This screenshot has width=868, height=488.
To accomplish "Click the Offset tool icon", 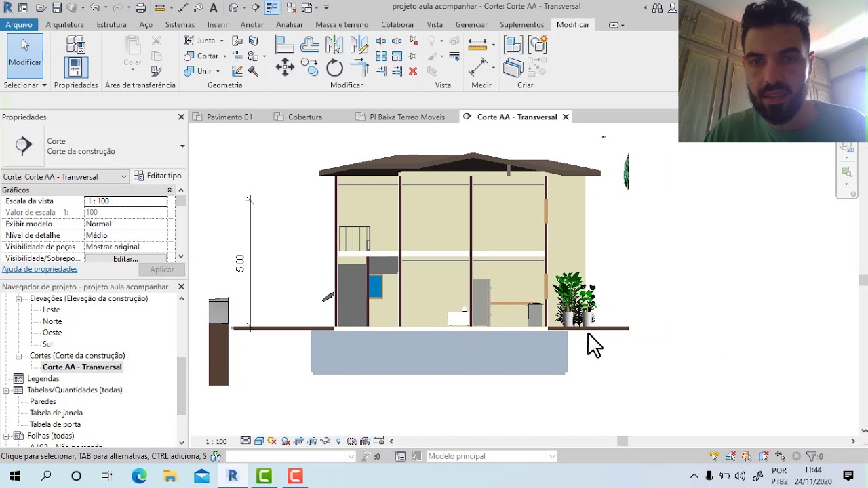I will pos(310,45).
